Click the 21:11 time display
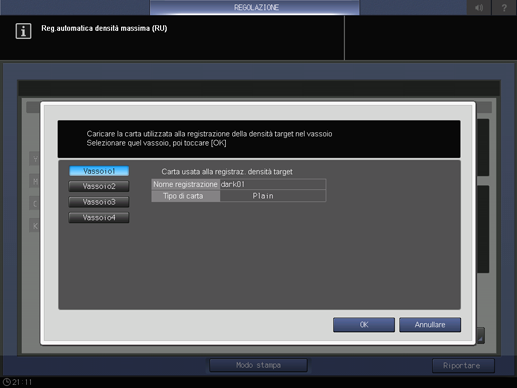The height and width of the screenshot is (388, 517). [x=22, y=382]
